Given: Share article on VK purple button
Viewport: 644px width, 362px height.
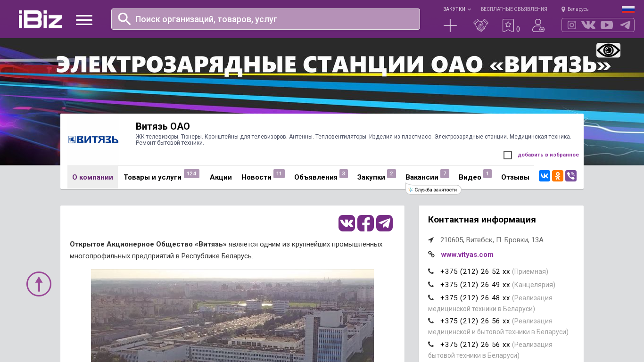Looking at the screenshot, I should pos(347,223).
